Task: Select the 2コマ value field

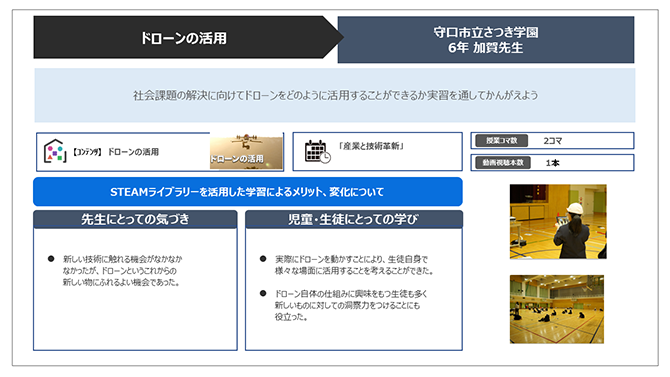Action: pos(552,141)
